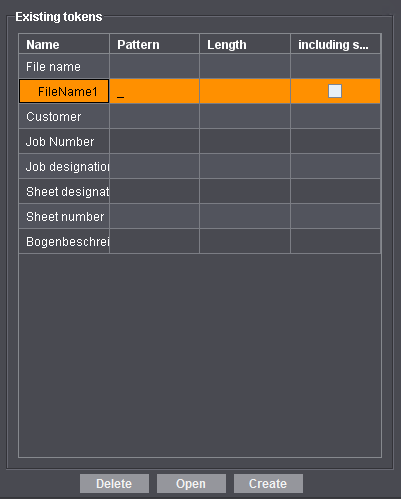The width and height of the screenshot is (401, 499).
Task: Select the Sheet designation token row
Action: click(x=200, y=191)
